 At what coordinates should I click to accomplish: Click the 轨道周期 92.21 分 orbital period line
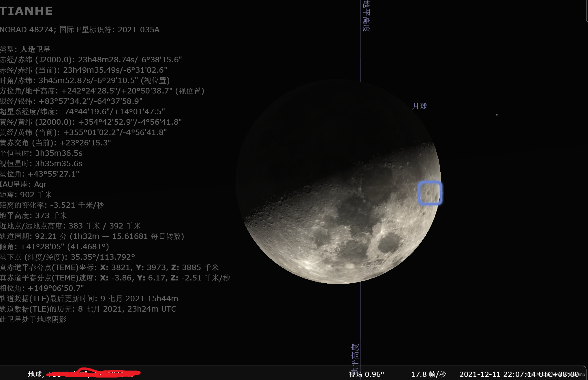point(92,236)
